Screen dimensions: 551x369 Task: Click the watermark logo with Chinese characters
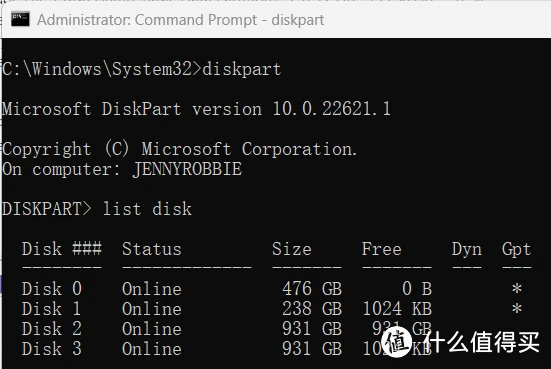coord(462,342)
